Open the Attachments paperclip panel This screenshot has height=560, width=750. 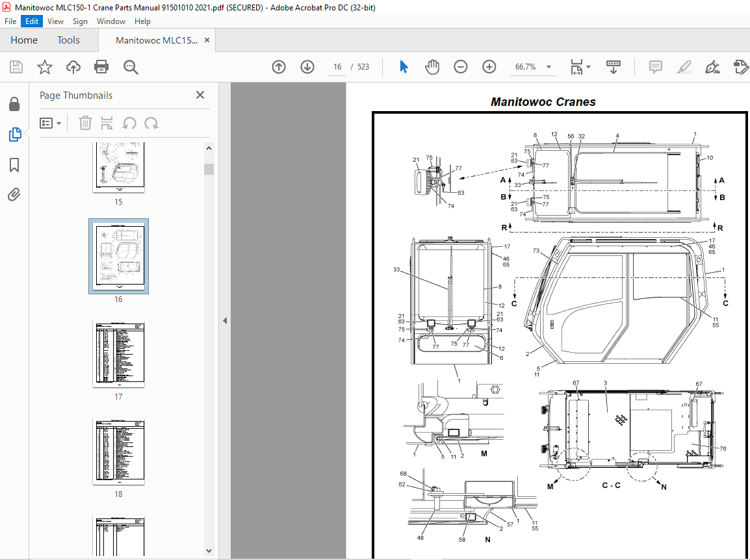[x=14, y=195]
